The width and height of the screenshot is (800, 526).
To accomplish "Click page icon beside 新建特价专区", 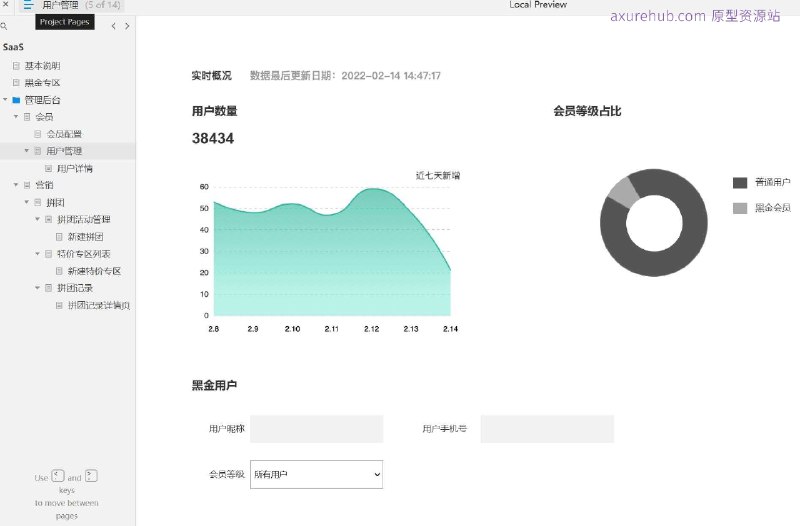I will pyautogui.click(x=59, y=271).
